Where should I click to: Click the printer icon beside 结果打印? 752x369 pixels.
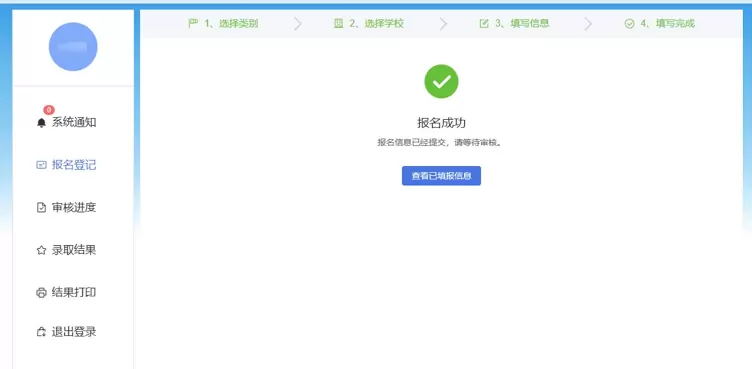[41, 293]
